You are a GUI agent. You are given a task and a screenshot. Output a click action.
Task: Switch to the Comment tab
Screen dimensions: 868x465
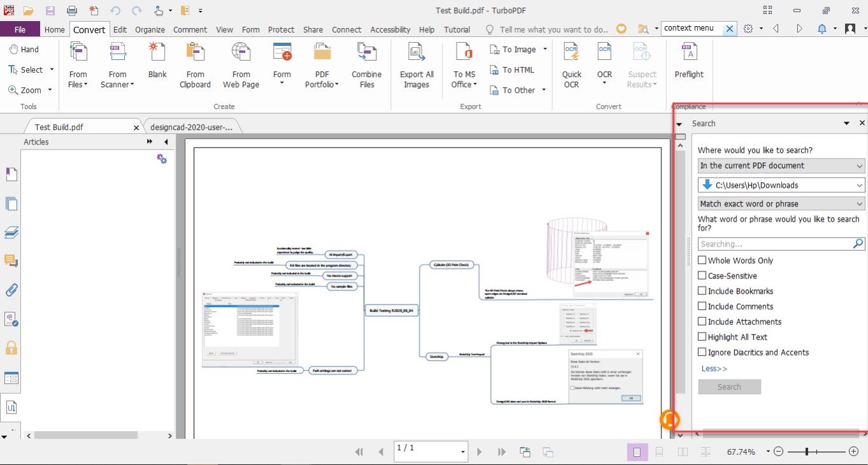click(x=190, y=29)
